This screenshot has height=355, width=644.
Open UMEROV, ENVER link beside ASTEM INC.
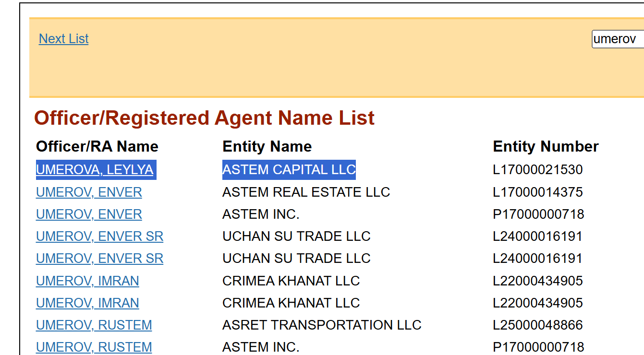click(x=89, y=214)
